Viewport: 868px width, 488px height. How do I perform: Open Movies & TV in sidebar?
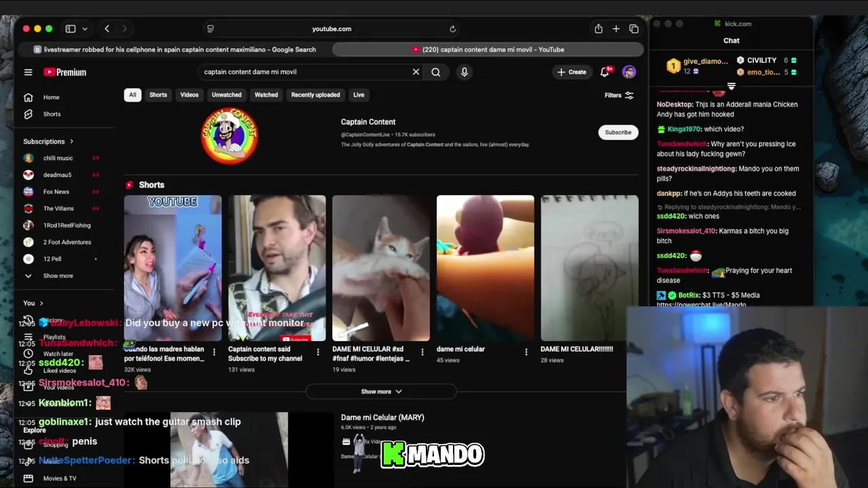point(60,479)
